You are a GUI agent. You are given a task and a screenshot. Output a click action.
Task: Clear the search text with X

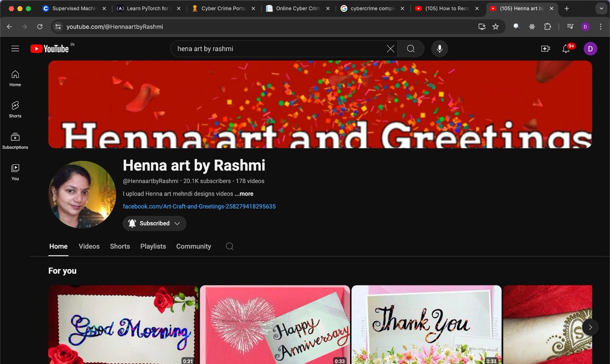tap(390, 49)
